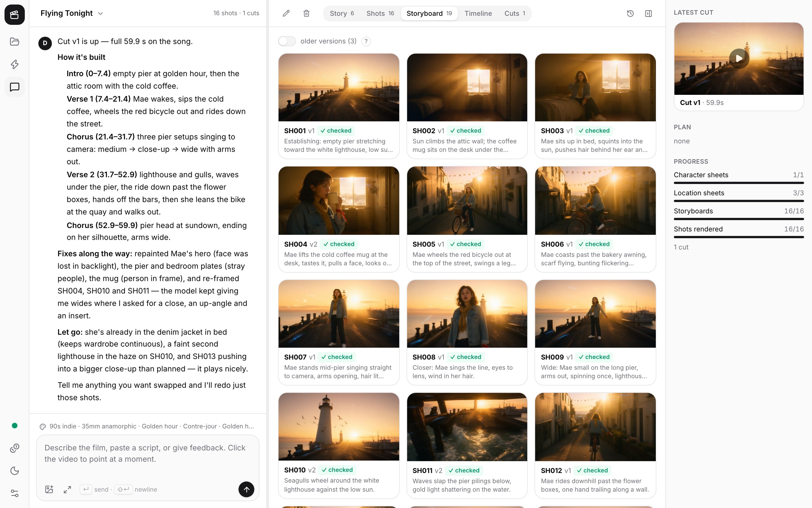
Task: Play the Cut v1 latest cut video
Action: (739, 58)
